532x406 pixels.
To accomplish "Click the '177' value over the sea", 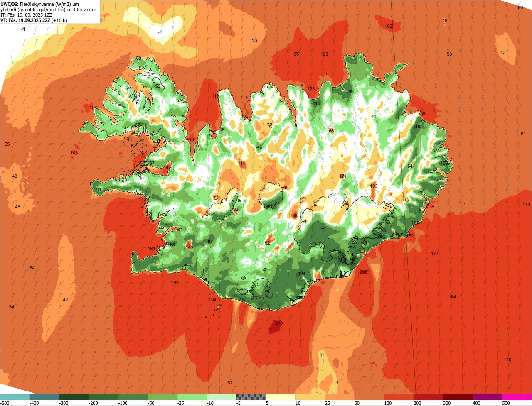I will click(435, 253).
